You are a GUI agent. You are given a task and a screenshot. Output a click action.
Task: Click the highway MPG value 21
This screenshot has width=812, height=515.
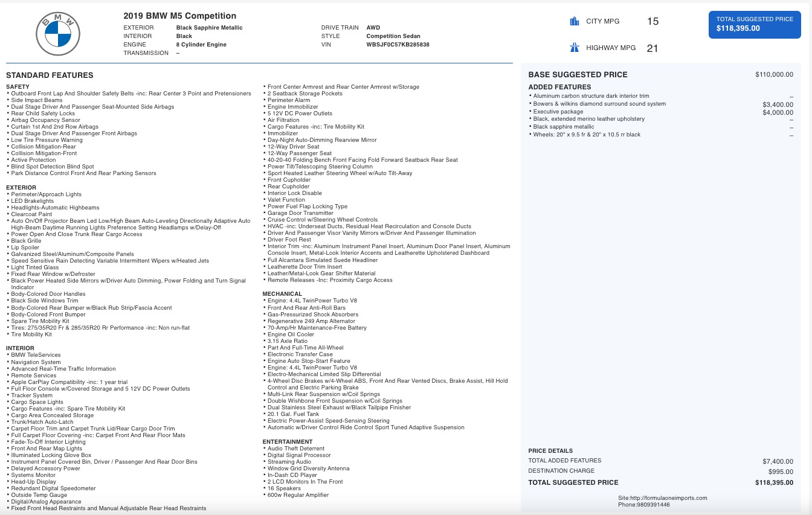point(652,48)
